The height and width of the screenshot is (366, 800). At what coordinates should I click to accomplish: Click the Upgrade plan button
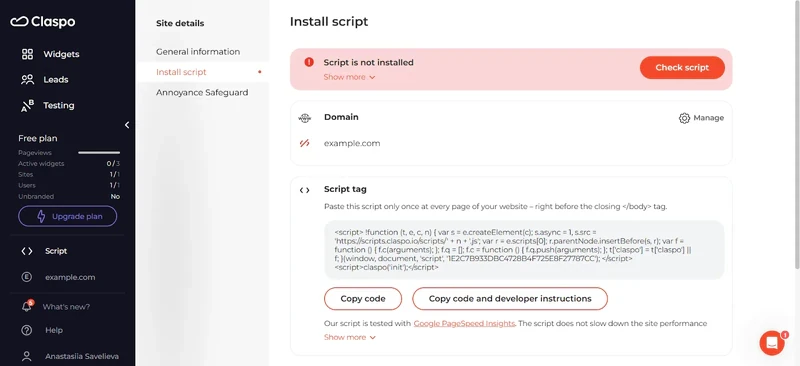(67, 216)
